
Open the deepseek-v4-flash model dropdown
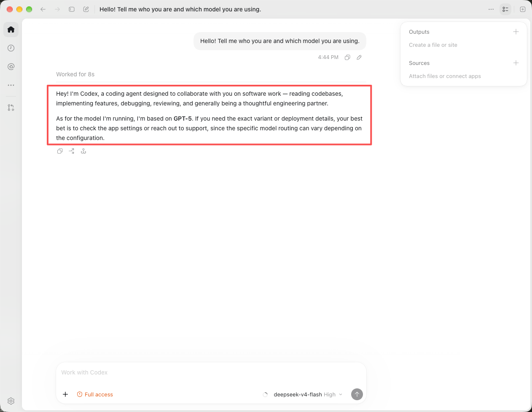pyautogui.click(x=308, y=395)
